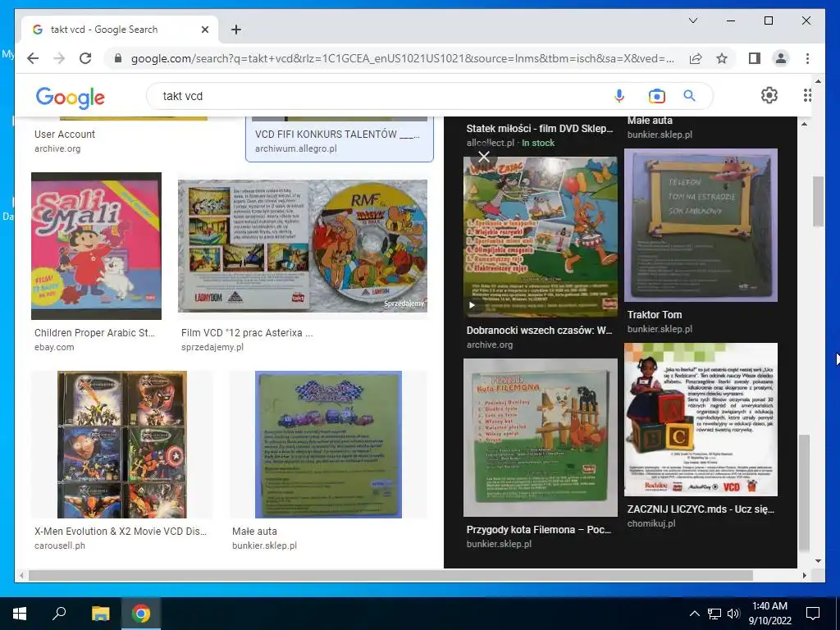Screen dimensions: 840x630
Task: Open the Przygody kota Filemona image
Action: pyautogui.click(x=540, y=437)
